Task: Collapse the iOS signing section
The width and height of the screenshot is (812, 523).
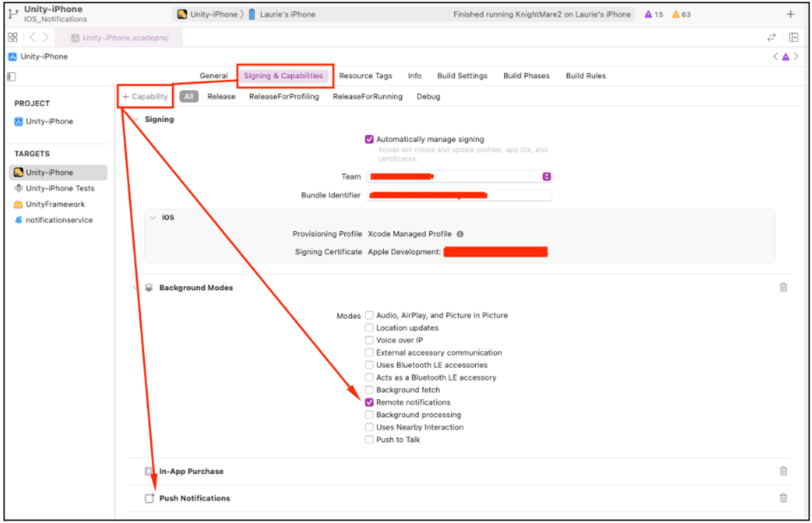Action: [x=153, y=217]
